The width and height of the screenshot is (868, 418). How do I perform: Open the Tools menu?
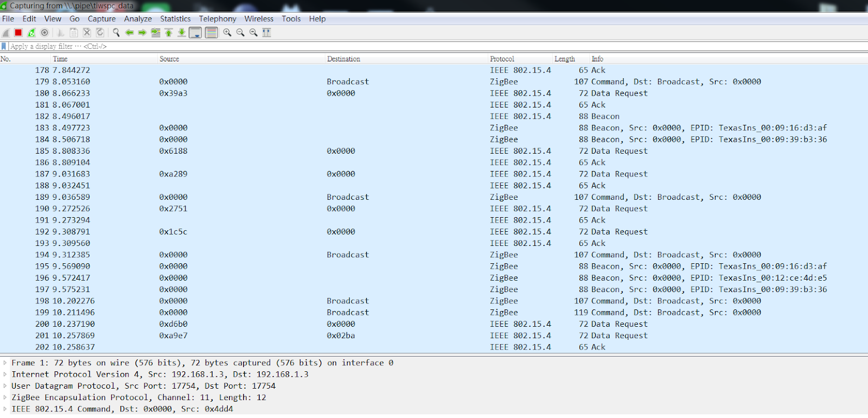[x=291, y=19]
